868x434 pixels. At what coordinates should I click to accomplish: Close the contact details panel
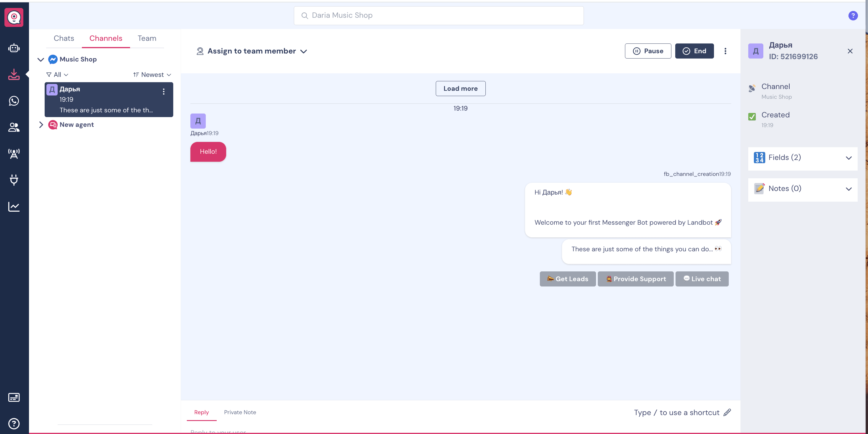tap(850, 51)
